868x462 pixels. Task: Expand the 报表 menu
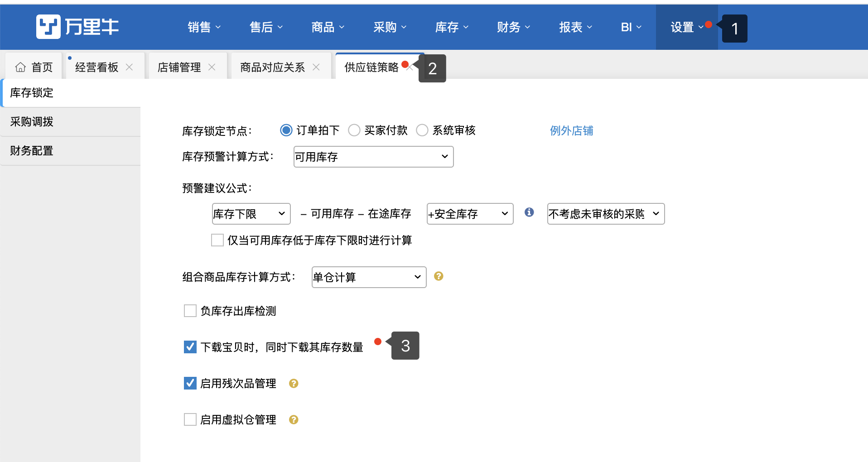pyautogui.click(x=576, y=27)
